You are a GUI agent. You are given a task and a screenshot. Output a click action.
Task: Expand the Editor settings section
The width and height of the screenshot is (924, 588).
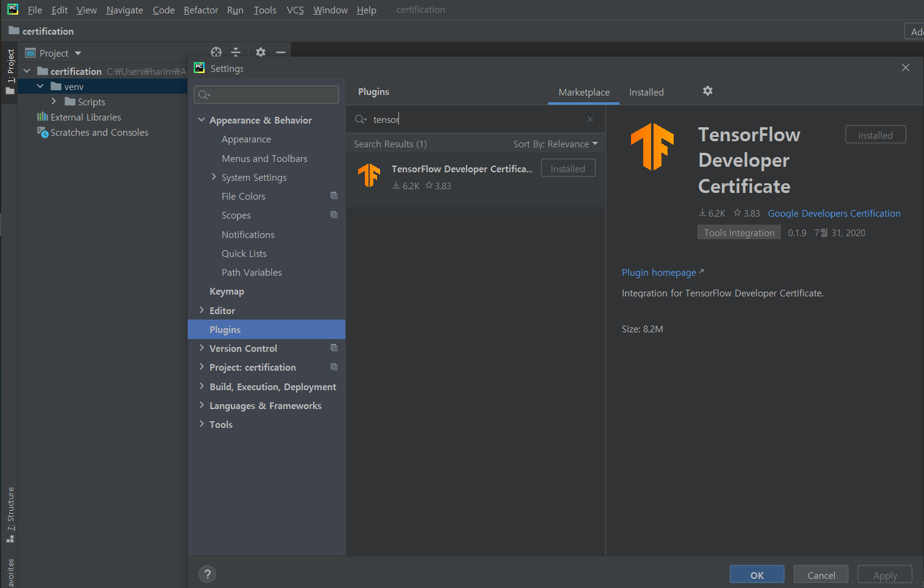click(202, 310)
